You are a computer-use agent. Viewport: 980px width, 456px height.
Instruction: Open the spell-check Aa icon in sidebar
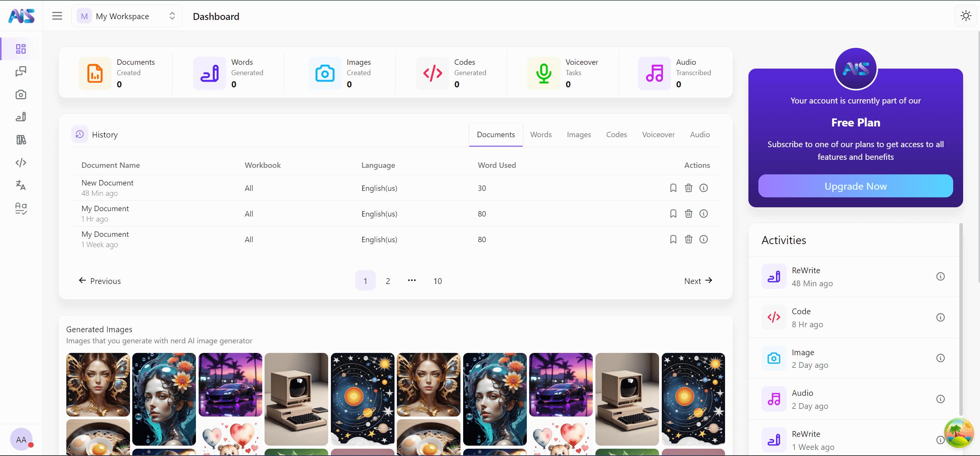21,208
